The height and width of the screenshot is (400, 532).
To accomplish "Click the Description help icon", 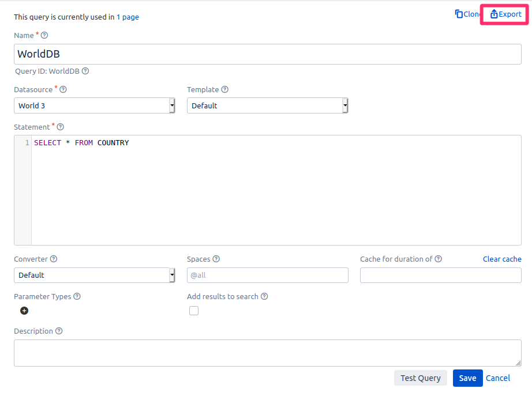I will 59,331.
